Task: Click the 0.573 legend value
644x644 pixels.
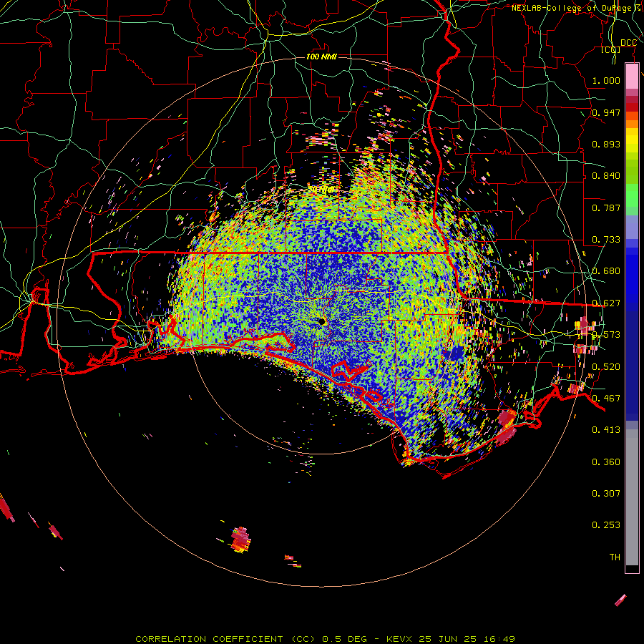Action: point(606,335)
